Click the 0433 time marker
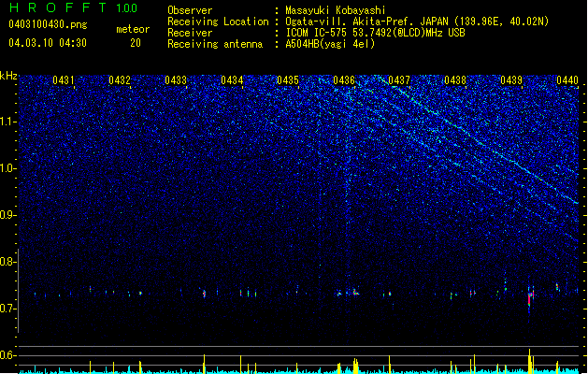 click(x=176, y=80)
